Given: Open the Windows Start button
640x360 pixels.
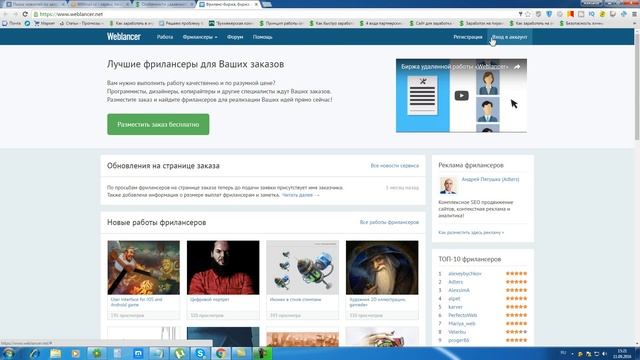Looking at the screenshot, I should [x=9, y=353].
